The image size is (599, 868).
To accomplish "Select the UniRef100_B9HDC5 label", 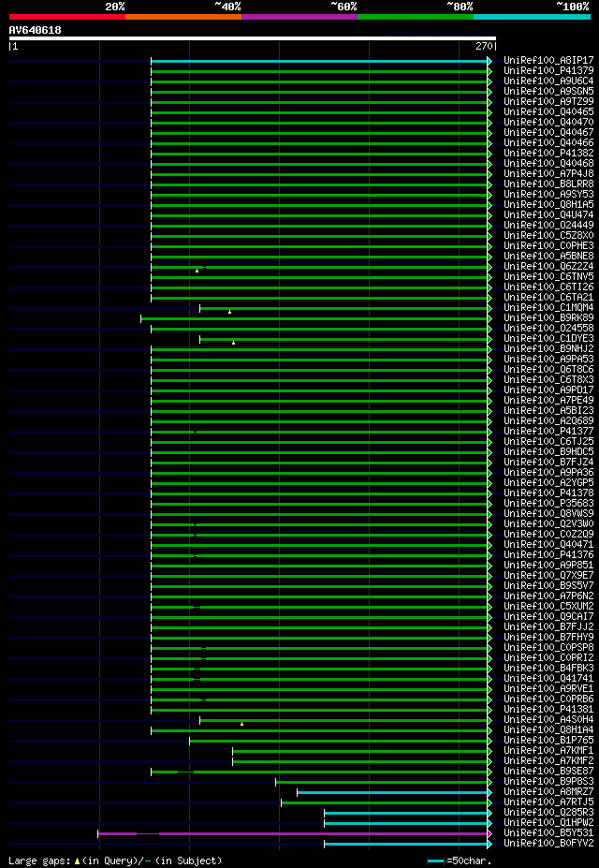I will 548,453.
